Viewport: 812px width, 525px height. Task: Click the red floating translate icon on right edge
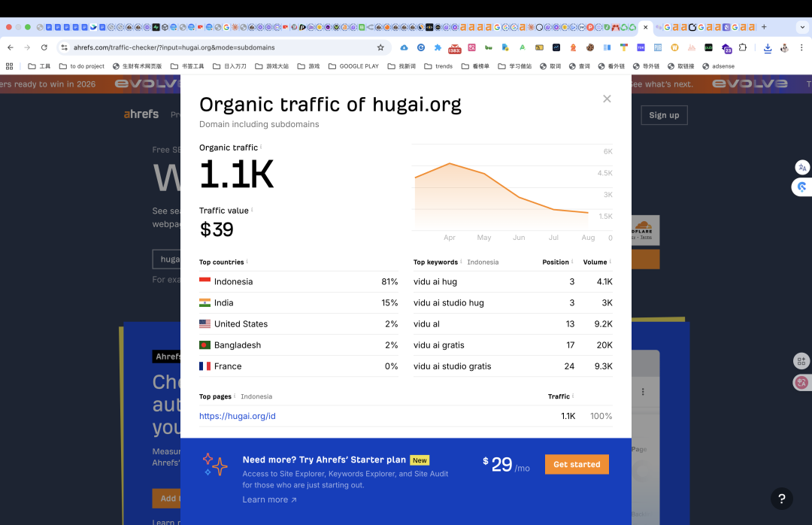click(x=801, y=383)
